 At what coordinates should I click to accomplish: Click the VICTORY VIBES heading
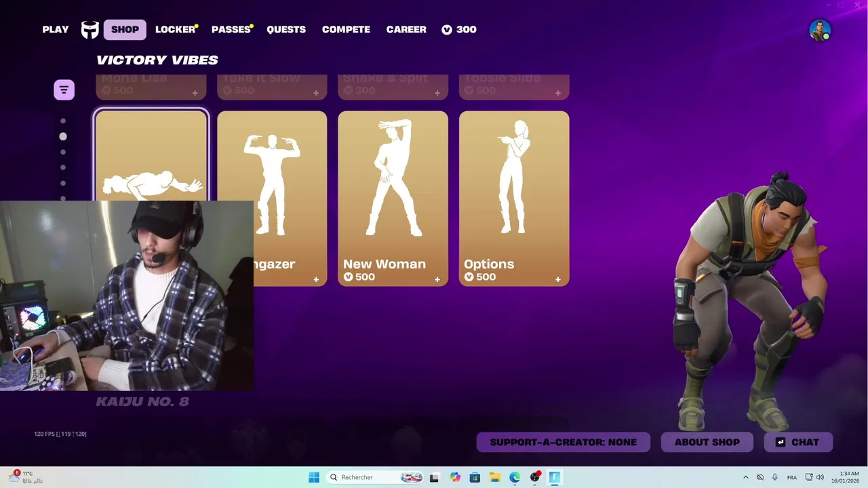(157, 60)
